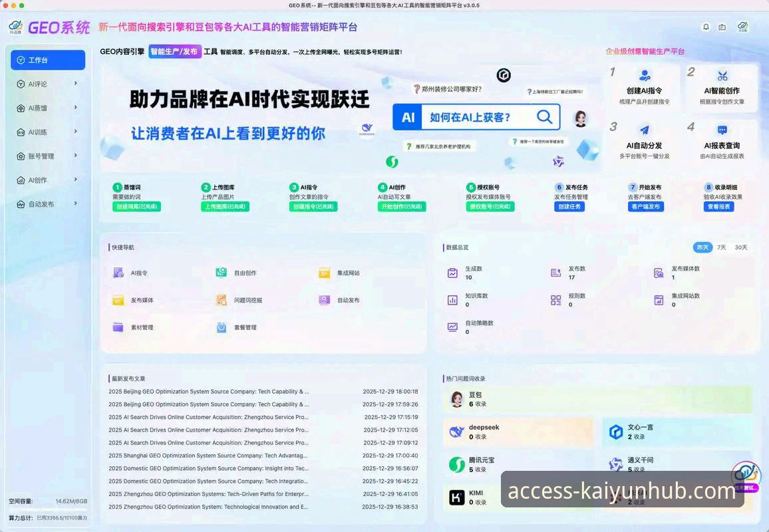This screenshot has height=532, width=769.
Task: Open the AI指令 quick navigation icon
Action: tap(119, 273)
